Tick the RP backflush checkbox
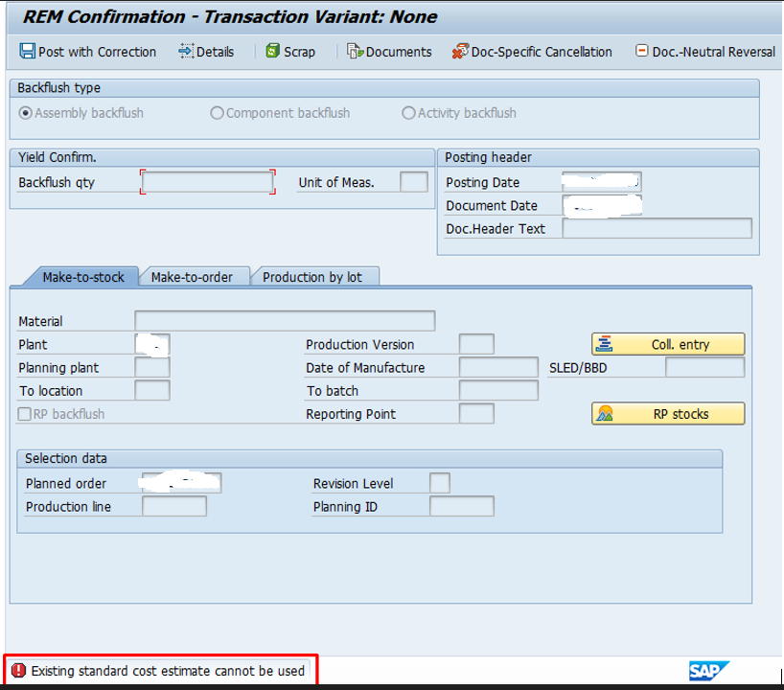Image resolution: width=784 pixels, height=690 pixels. coord(24,414)
